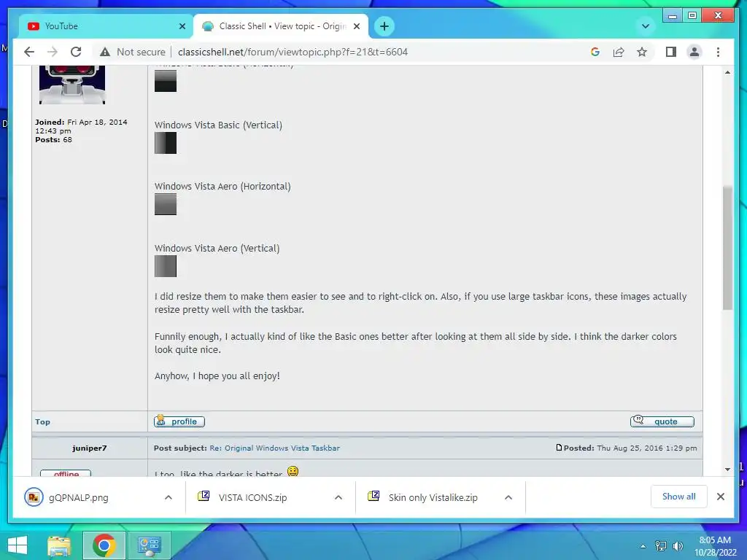Bookmark this page with the star
The width and height of the screenshot is (747, 560).
(x=642, y=52)
